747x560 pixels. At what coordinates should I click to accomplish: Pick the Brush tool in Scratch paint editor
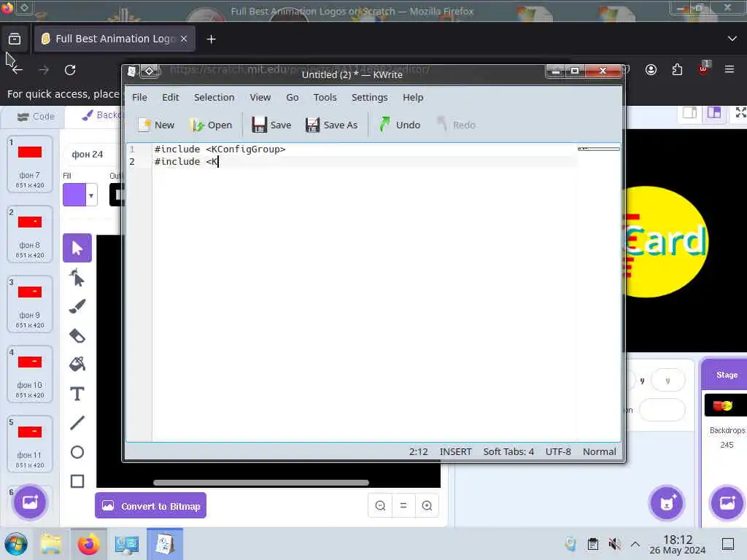tap(77, 306)
